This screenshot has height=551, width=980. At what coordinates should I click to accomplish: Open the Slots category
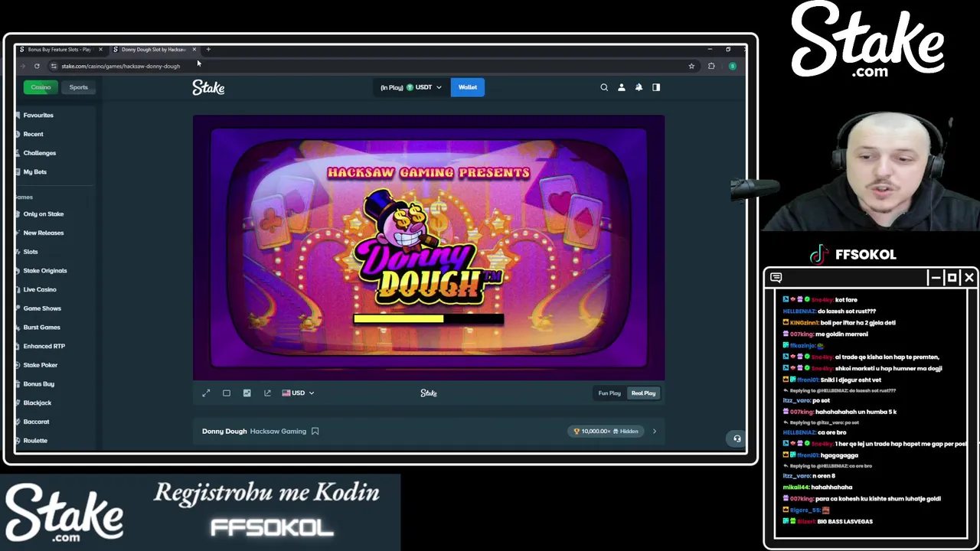30,252
